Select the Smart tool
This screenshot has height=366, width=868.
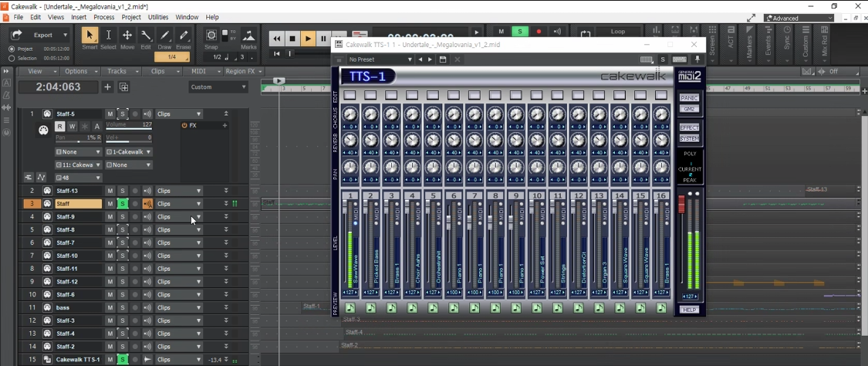pos(90,36)
